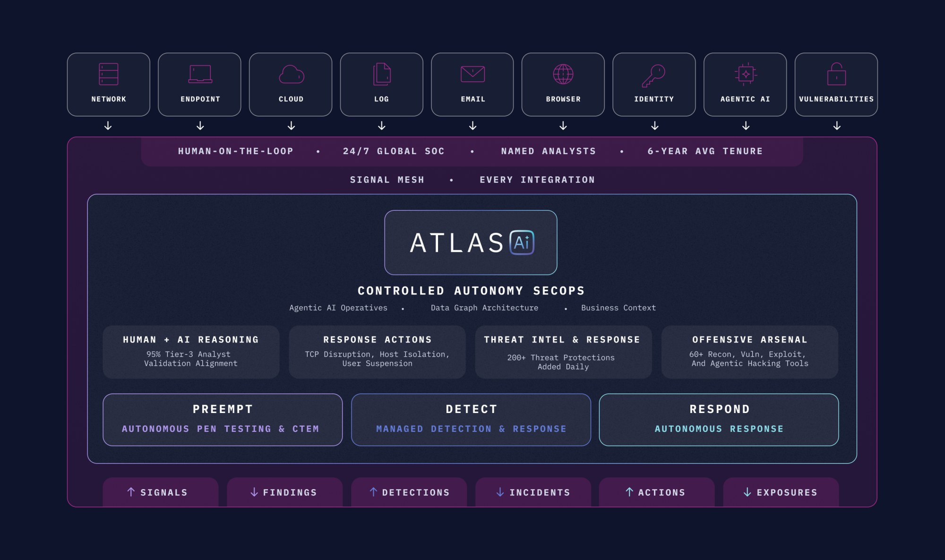Click the SIGNAL MESH text
The width and height of the screenshot is (945, 560).
[387, 180]
